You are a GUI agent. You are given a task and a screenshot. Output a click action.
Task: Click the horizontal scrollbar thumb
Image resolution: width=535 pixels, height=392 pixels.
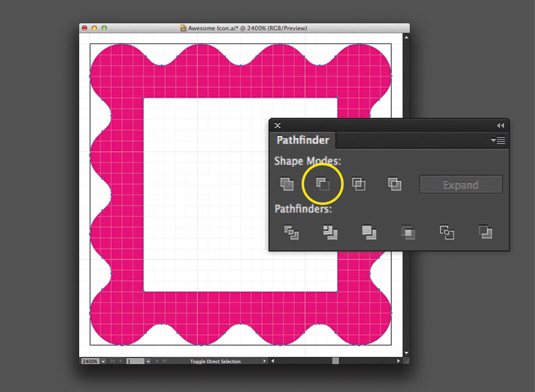pyautogui.click(x=335, y=361)
